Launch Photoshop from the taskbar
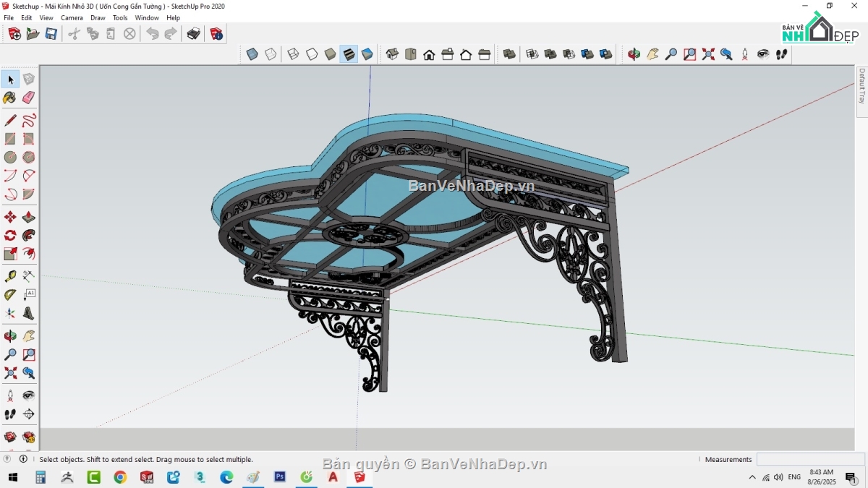The height and width of the screenshot is (488, 868). 279,477
